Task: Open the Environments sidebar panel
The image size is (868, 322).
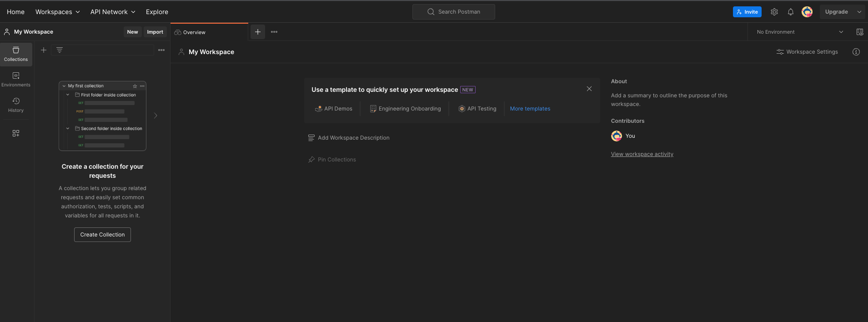Action: pos(16,80)
